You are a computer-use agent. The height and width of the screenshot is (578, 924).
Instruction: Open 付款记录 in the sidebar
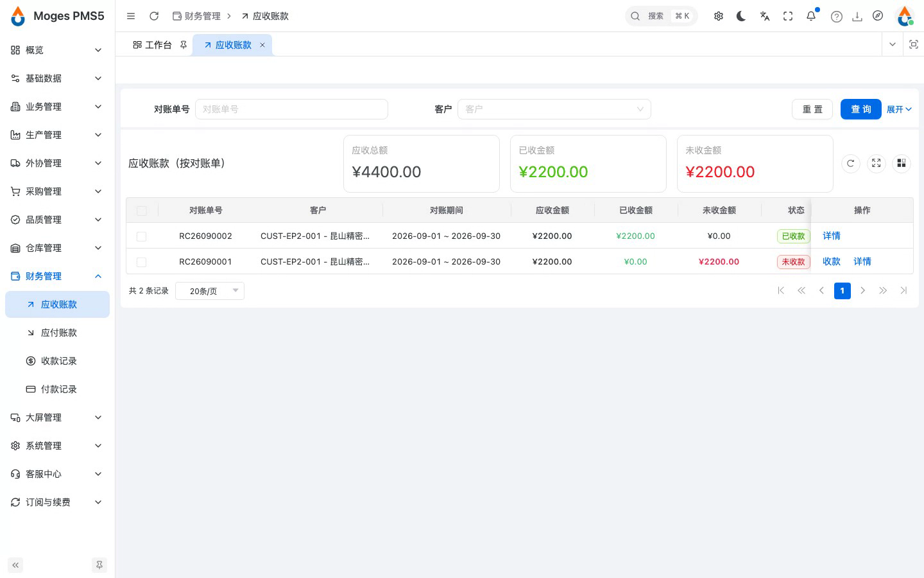(x=57, y=389)
